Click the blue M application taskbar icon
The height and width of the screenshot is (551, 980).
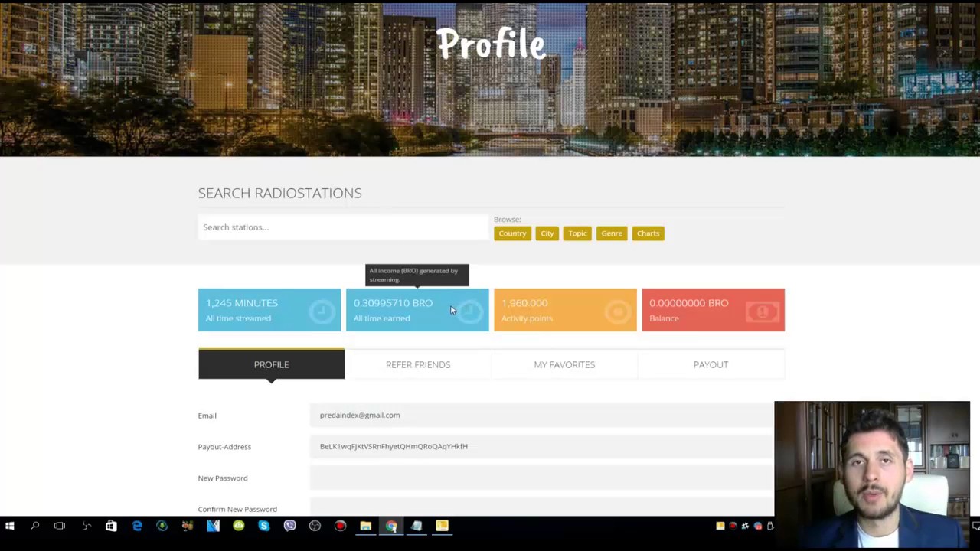tap(213, 526)
